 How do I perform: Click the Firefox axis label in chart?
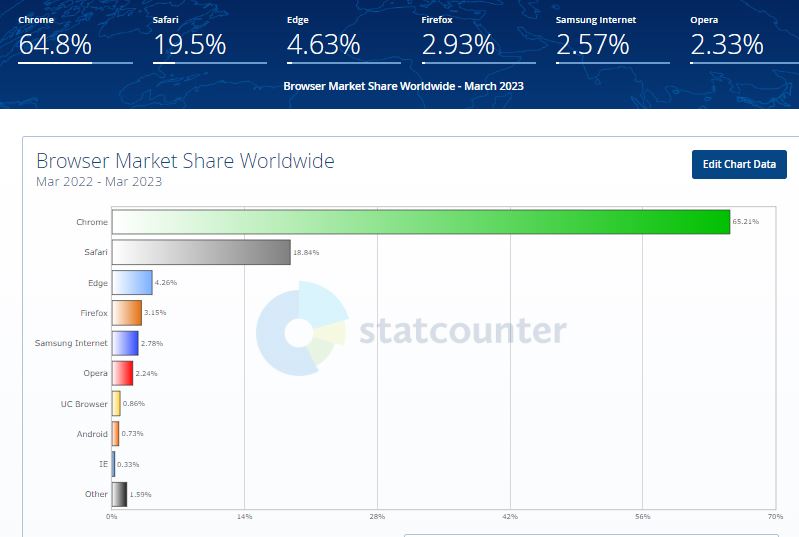[94, 313]
